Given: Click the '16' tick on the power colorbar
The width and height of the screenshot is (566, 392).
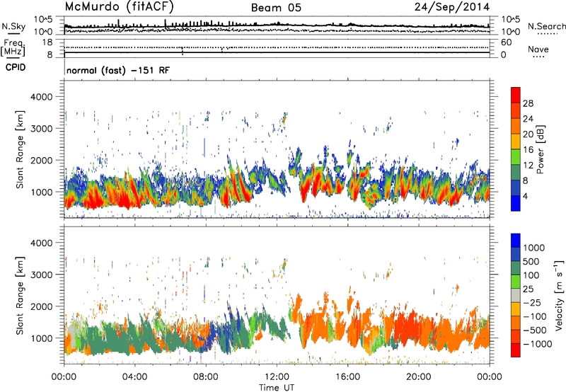Looking at the screenshot, I should [528, 150].
